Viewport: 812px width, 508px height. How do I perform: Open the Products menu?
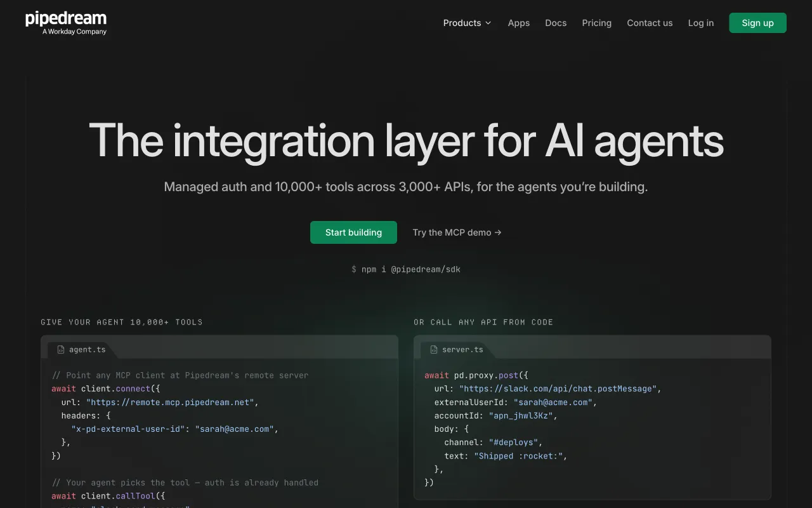tap(467, 23)
